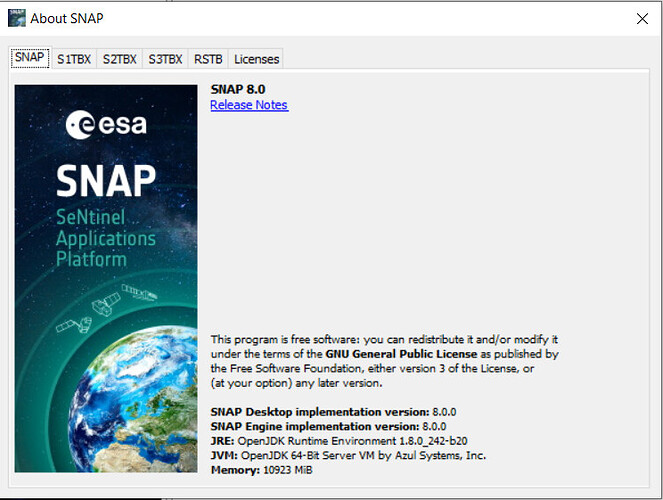Open the Release Notes link

(249, 105)
